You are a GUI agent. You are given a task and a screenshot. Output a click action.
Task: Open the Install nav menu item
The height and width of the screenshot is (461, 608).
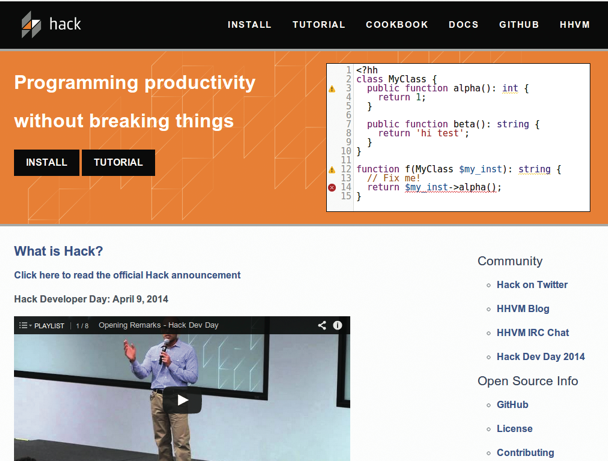(x=249, y=24)
